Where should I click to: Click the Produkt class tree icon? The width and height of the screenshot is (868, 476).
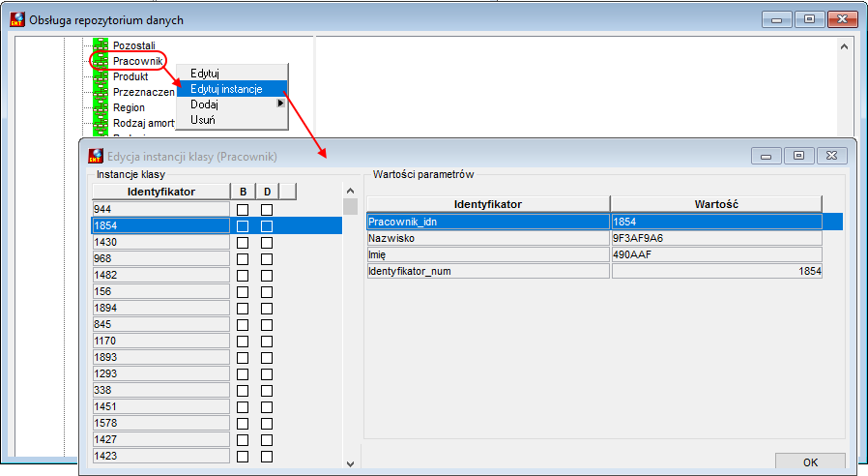(x=101, y=76)
